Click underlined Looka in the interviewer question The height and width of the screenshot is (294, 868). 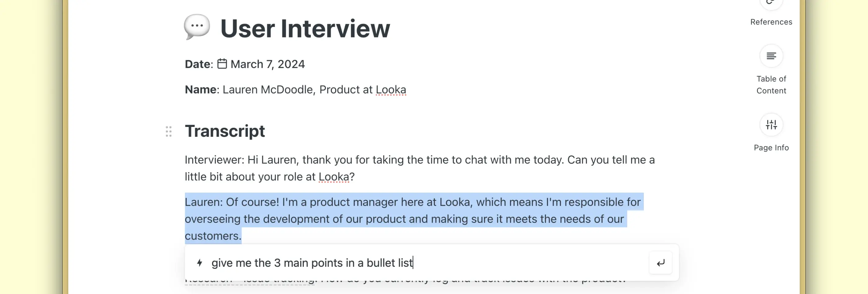[x=334, y=177]
